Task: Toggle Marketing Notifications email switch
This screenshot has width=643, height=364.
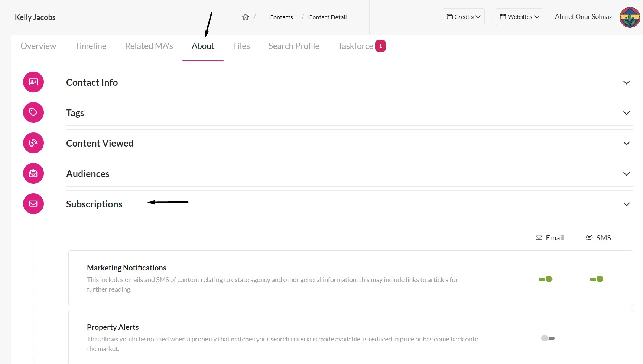Action: [545, 279]
